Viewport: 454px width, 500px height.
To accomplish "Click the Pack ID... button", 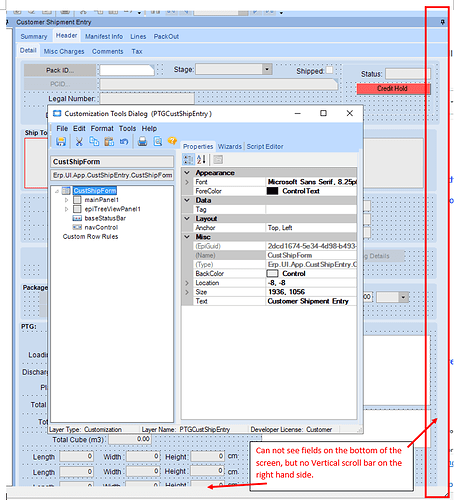I will (x=60, y=70).
